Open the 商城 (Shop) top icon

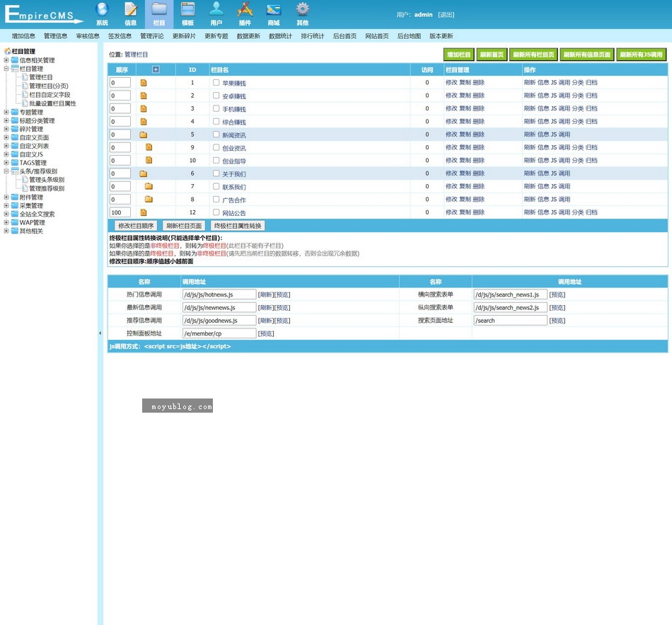(274, 13)
